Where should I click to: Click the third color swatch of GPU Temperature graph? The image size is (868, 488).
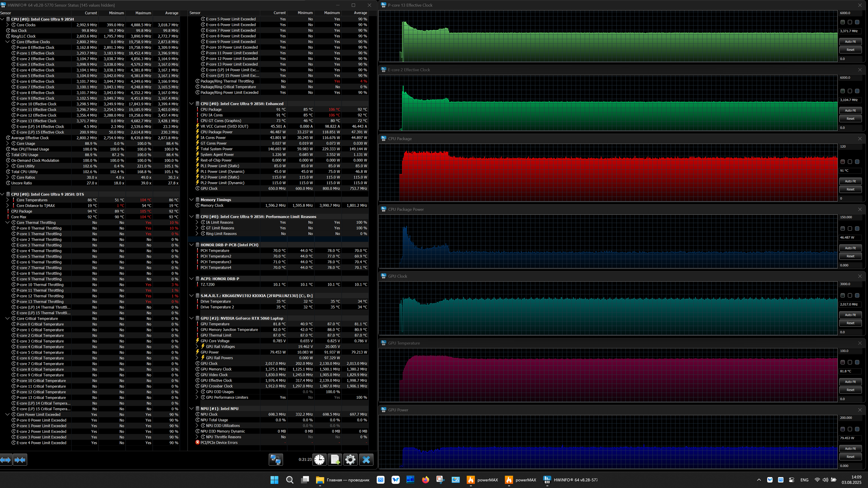[x=857, y=362]
